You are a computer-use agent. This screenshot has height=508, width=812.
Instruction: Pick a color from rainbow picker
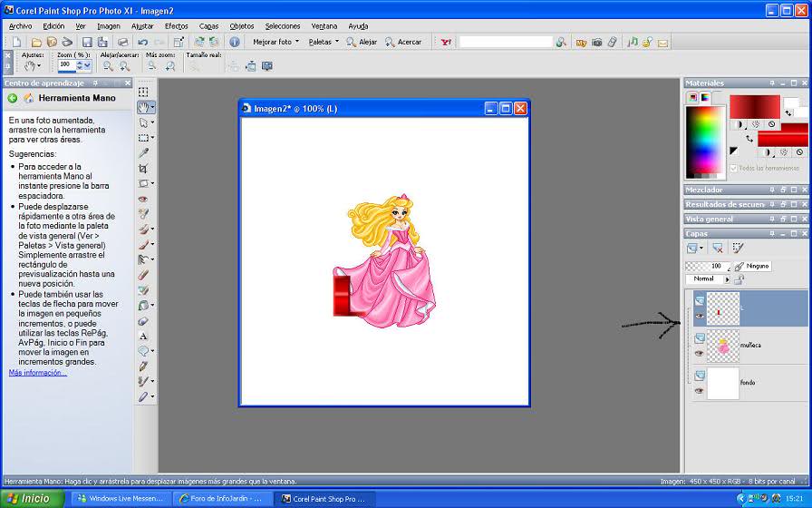click(705, 142)
